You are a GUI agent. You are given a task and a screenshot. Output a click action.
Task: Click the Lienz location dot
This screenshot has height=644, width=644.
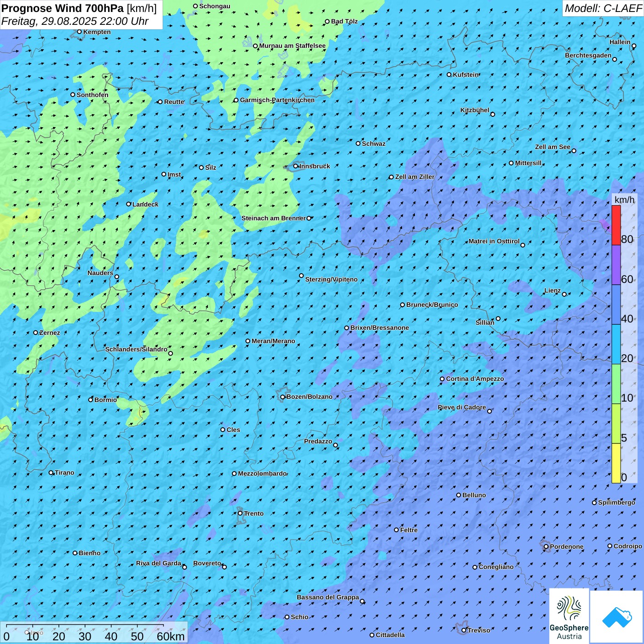pyautogui.click(x=564, y=294)
